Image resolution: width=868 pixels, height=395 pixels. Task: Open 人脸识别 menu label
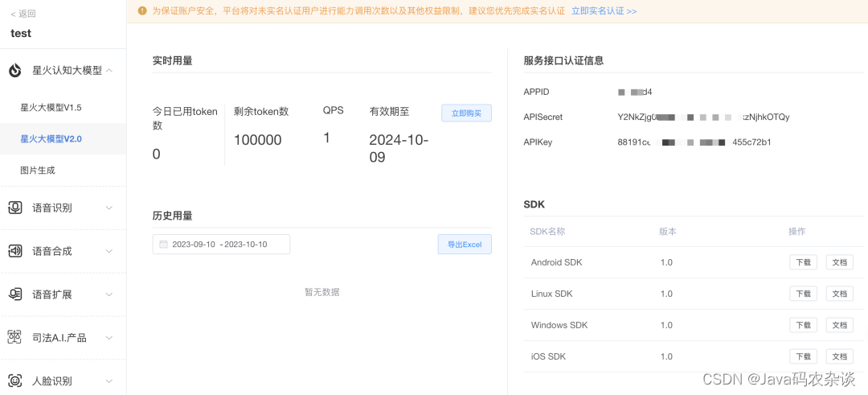(52, 381)
